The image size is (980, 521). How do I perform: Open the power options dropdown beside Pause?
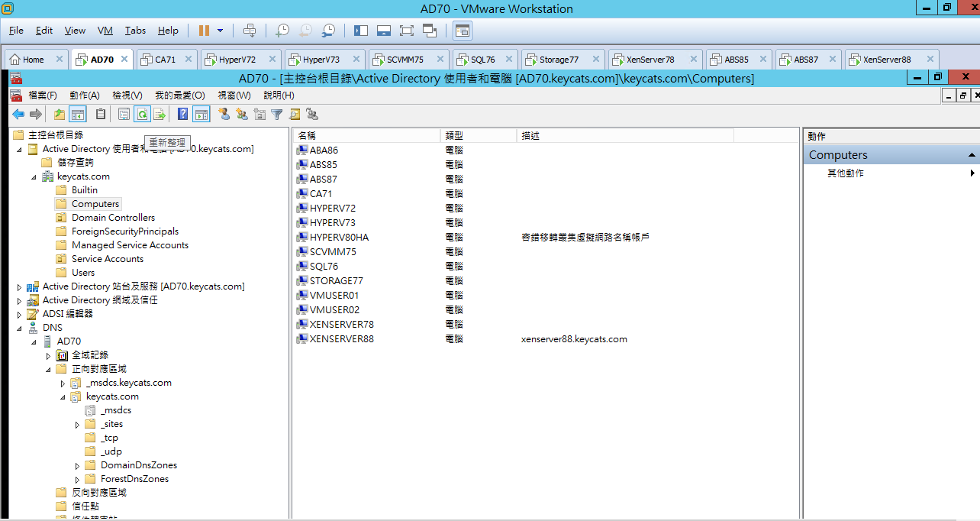[x=221, y=31]
